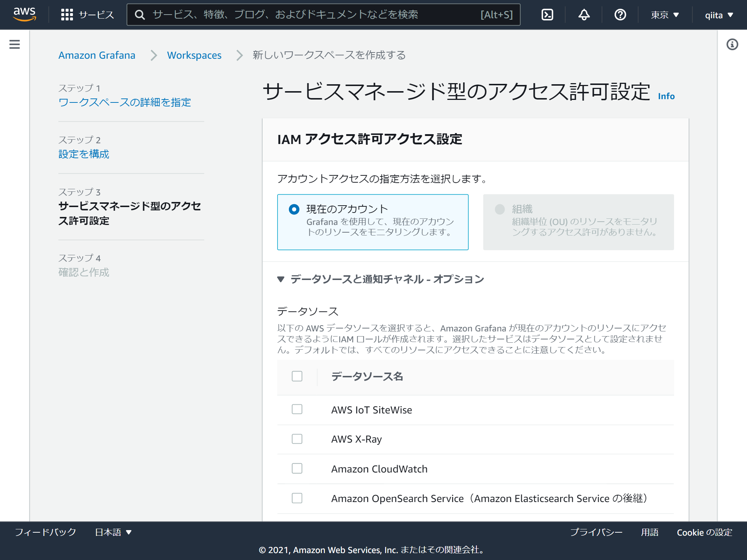Enable the Amazon CloudWatch checkbox
747x560 pixels.
click(x=297, y=468)
